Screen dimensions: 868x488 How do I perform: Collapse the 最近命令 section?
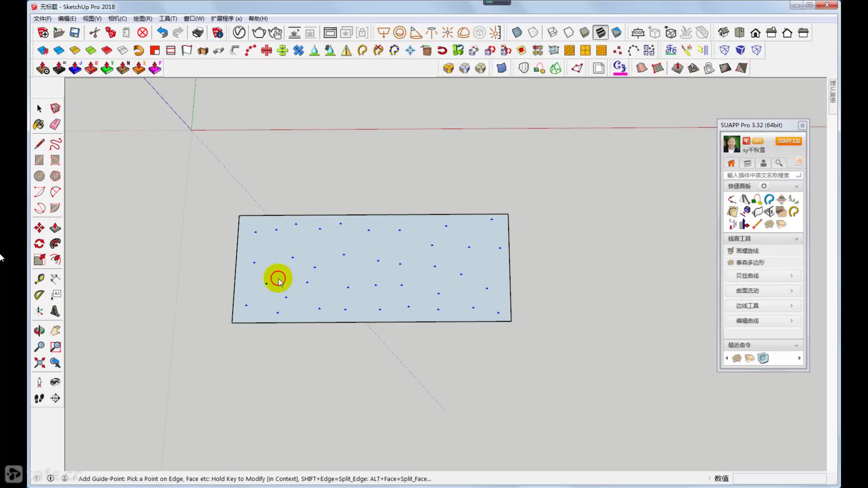[x=797, y=346]
